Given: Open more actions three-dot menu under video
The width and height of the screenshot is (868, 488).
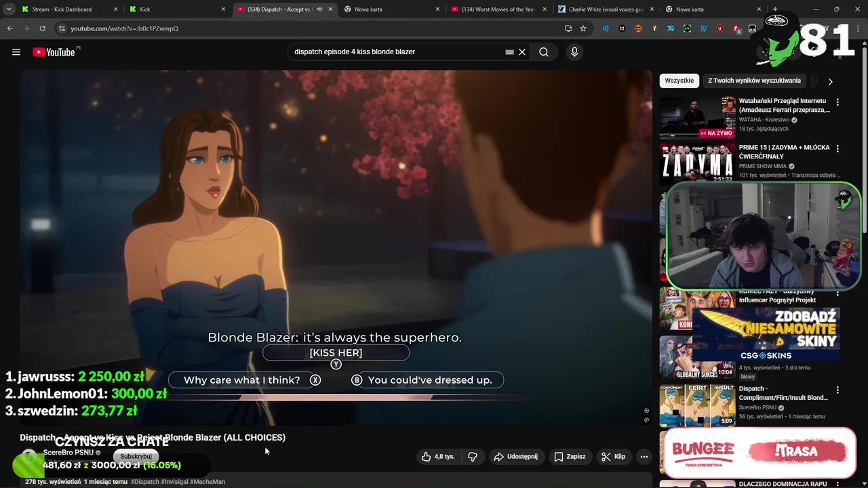Looking at the screenshot, I should pos(644,457).
